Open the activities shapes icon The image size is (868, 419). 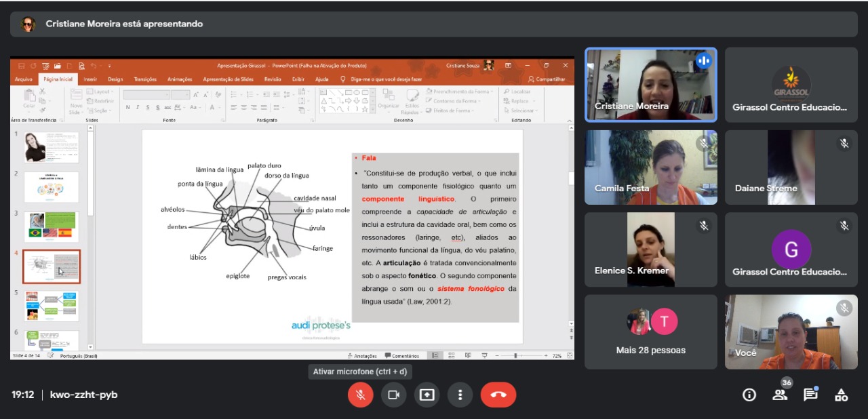(841, 395)
